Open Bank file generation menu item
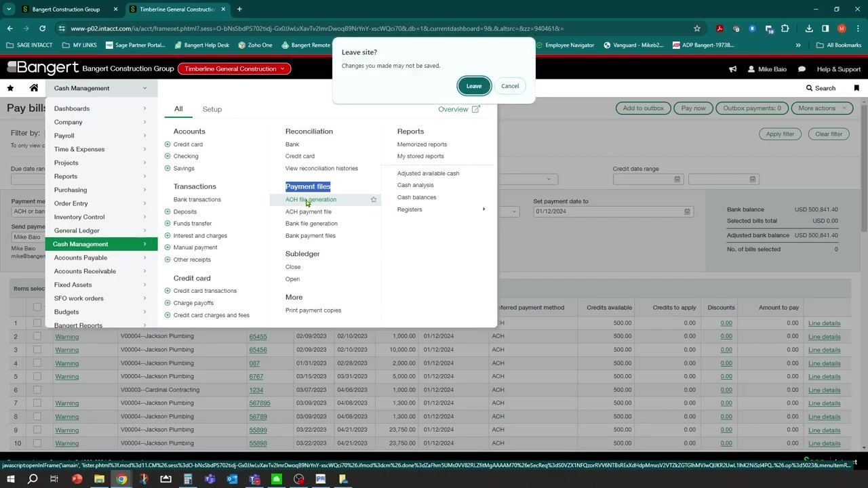The width and height of the screenshot is (868, 488). pos(311,224)
